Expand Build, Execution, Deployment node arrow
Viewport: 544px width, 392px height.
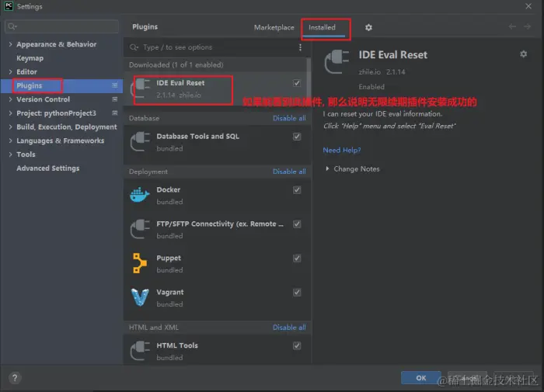10,127
